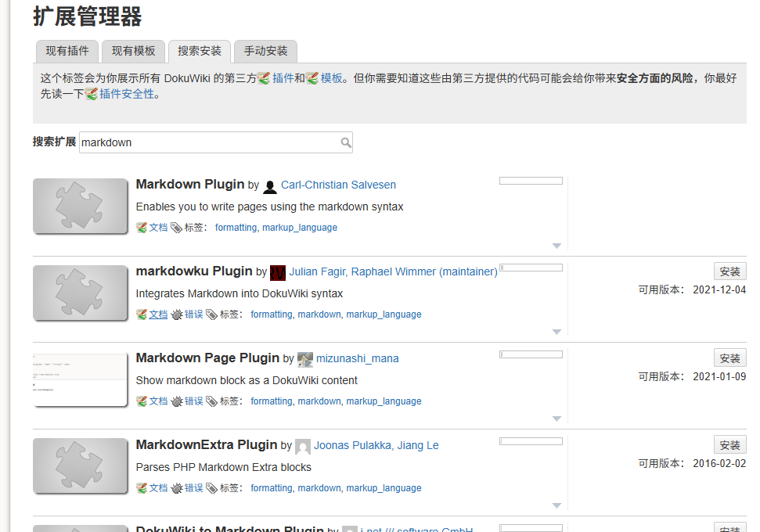Open docs icon link for Markdown Plugin
Viewport: 760px width, 532px height.
coord(142,228)
